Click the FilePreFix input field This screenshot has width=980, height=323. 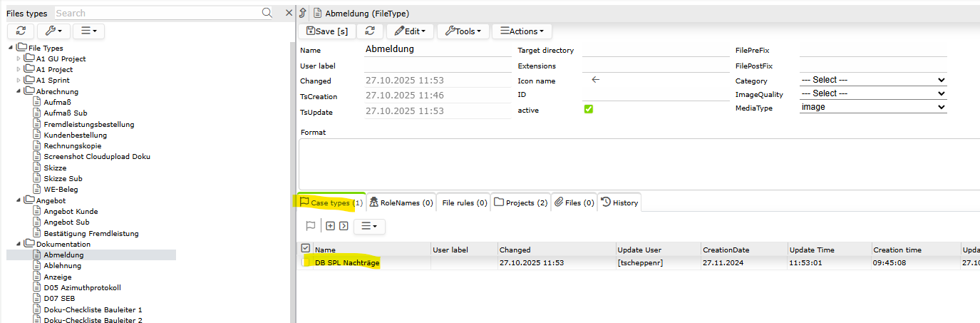(x=873, y=50)
